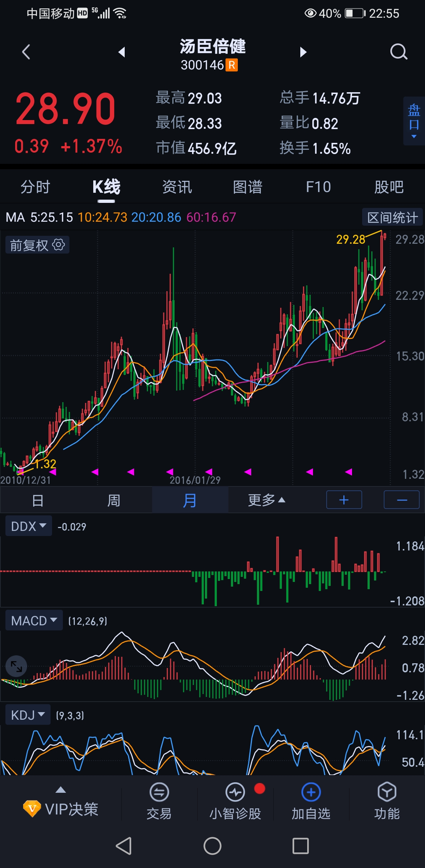Expand the 更多 period options
Image resolution: width=425 pixels, height=868 pixels.
click(267, 500)
